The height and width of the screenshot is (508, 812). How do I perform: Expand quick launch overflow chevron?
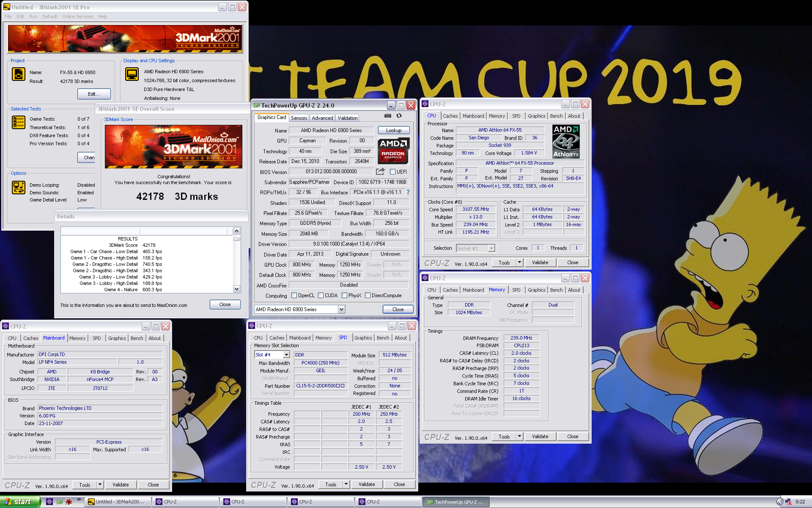point(79,500)
